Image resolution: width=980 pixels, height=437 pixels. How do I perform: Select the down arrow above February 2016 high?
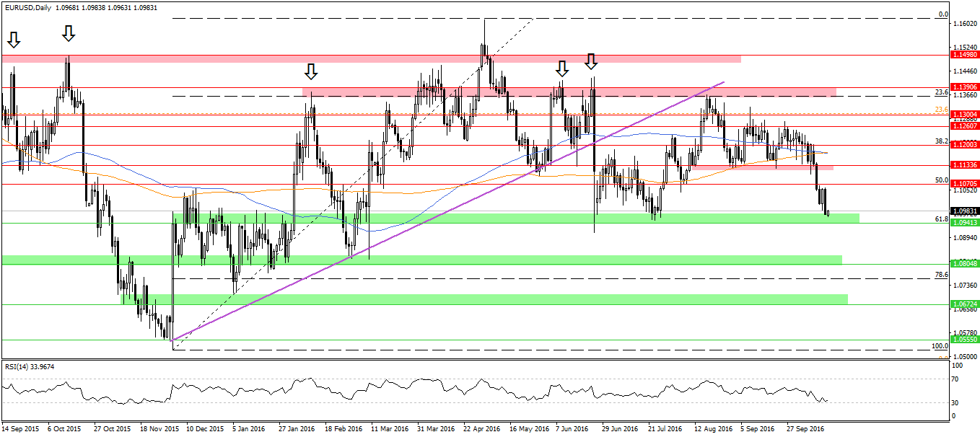310,71
